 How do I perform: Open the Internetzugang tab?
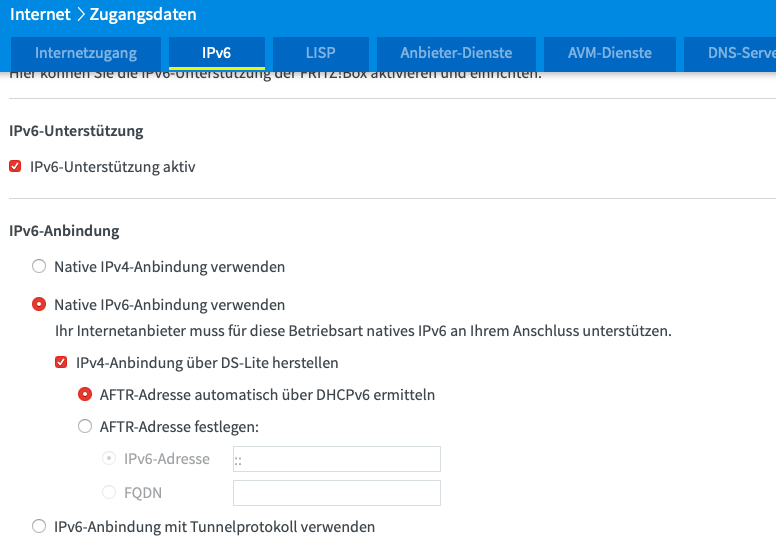tap(86, 53)
